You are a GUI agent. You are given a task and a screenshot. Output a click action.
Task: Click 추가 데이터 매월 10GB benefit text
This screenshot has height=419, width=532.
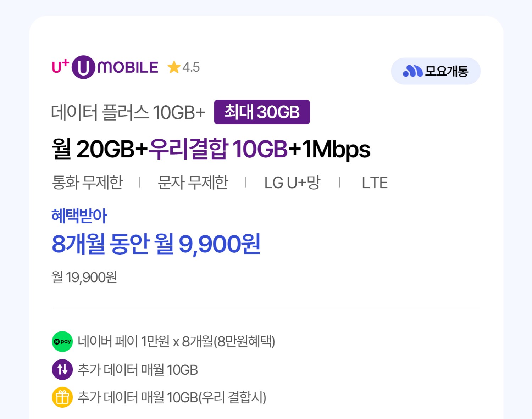tap(138, 370)
